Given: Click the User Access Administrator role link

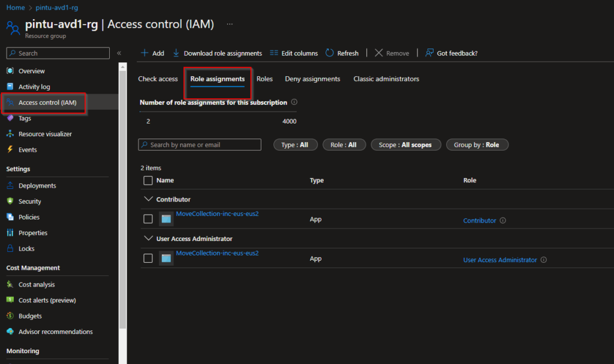Looking at the screenshot, I should point(499,260).
